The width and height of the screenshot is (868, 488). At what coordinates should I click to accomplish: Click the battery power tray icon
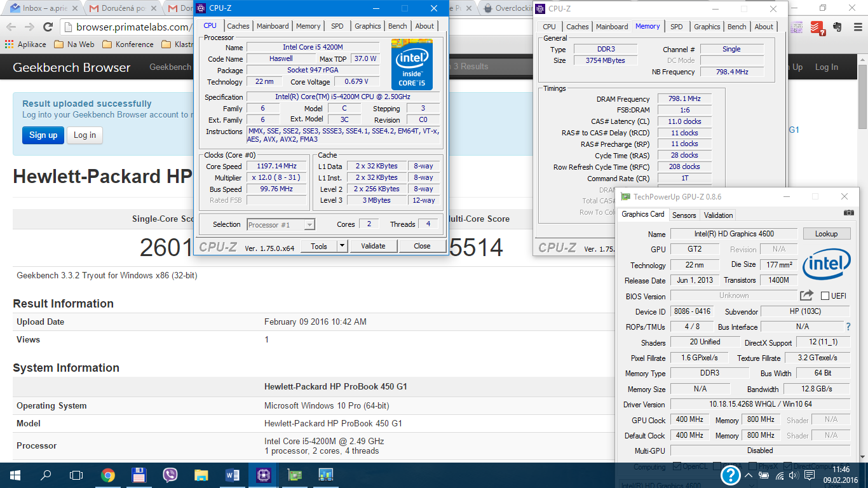pos(764,475)
